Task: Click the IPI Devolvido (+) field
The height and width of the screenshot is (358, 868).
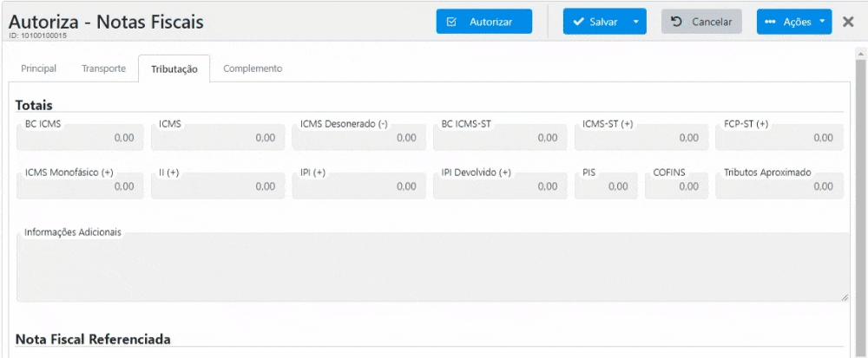Action: click(x=501, y=186)
